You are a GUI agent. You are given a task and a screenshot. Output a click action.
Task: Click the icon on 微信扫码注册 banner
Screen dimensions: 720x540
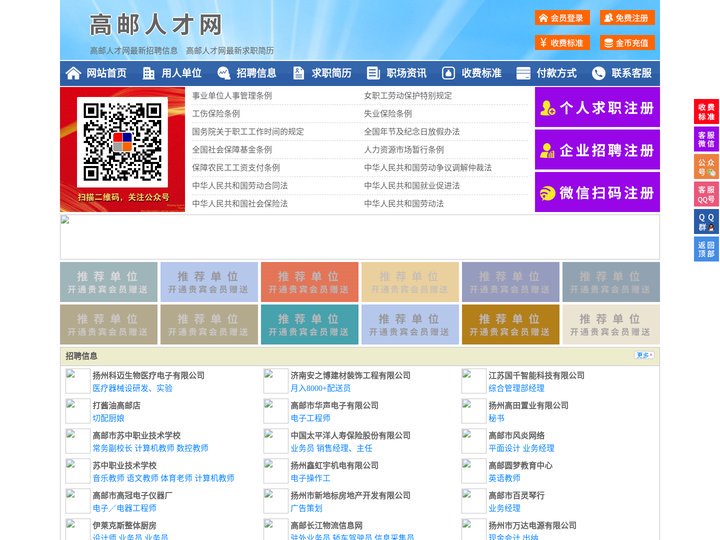point(547,193)
